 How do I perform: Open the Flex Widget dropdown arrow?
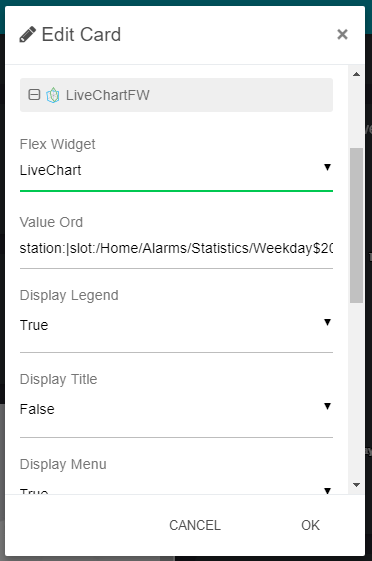coord(327,167)
